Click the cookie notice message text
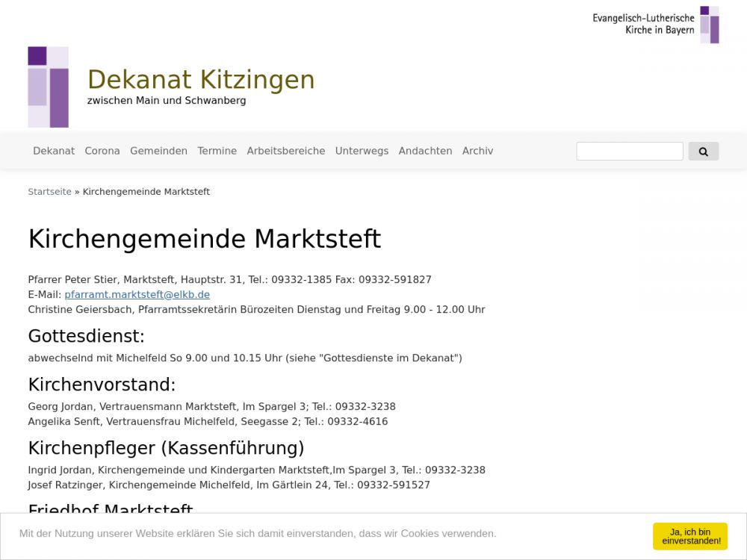This screenshot has height=560, width=747. tap(258, 533)
